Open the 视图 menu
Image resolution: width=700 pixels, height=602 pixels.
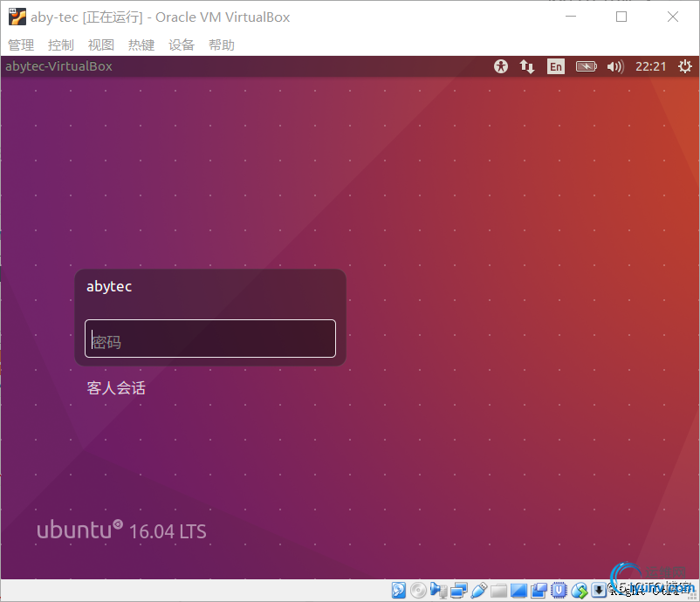[101, 44]
